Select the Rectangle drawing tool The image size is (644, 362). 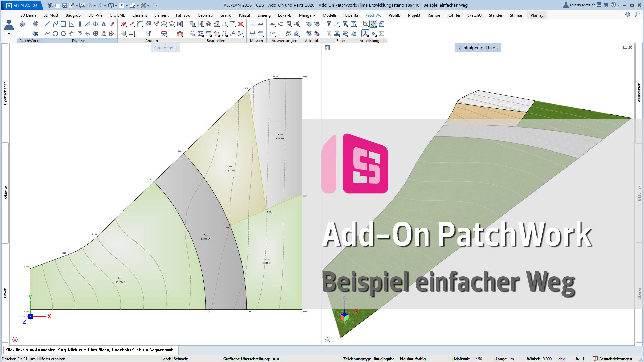63,24
